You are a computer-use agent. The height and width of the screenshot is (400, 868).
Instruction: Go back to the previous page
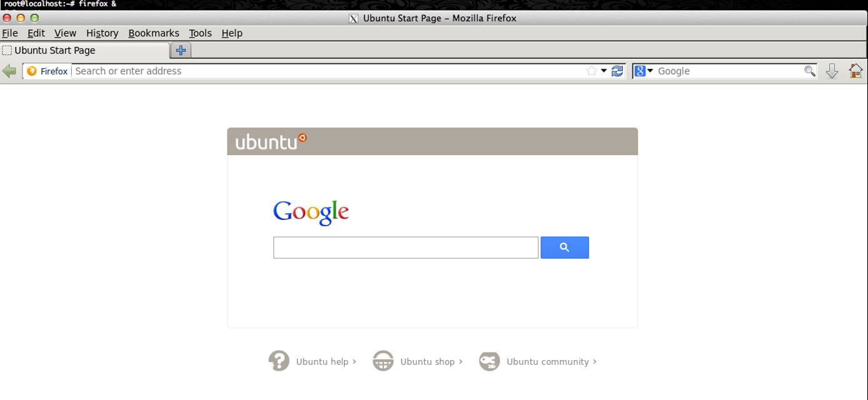tap(9, 71)
